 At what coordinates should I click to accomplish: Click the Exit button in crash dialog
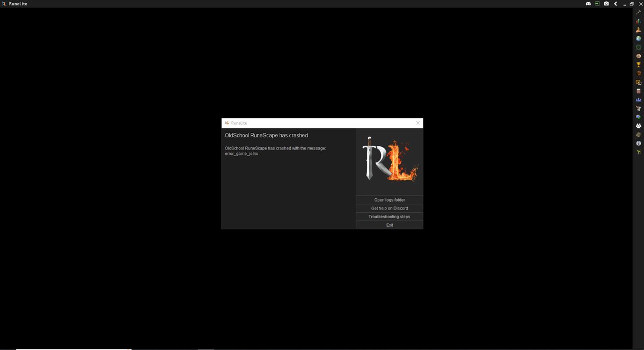[390, 225]
